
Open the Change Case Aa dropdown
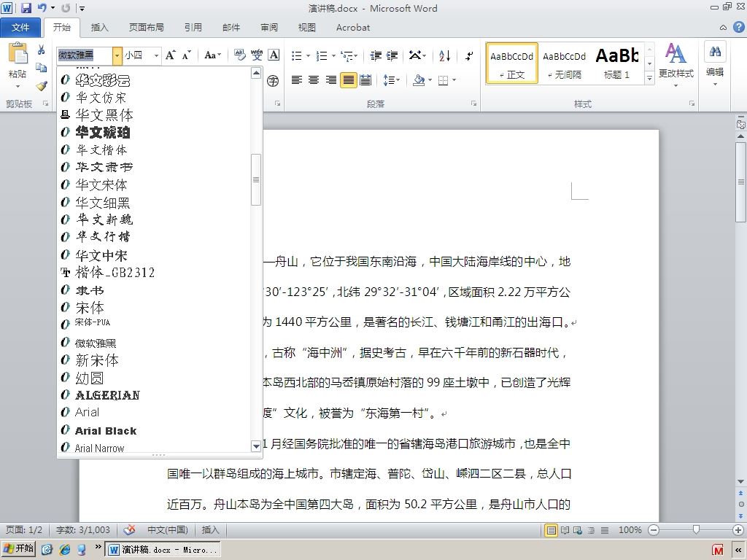(212, 55)
